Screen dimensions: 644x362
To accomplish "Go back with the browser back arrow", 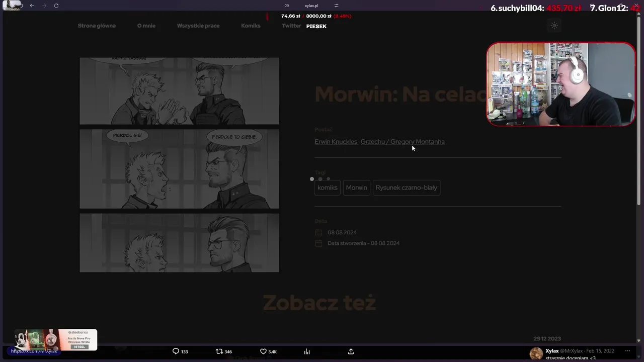I will [x=32, y=6].
